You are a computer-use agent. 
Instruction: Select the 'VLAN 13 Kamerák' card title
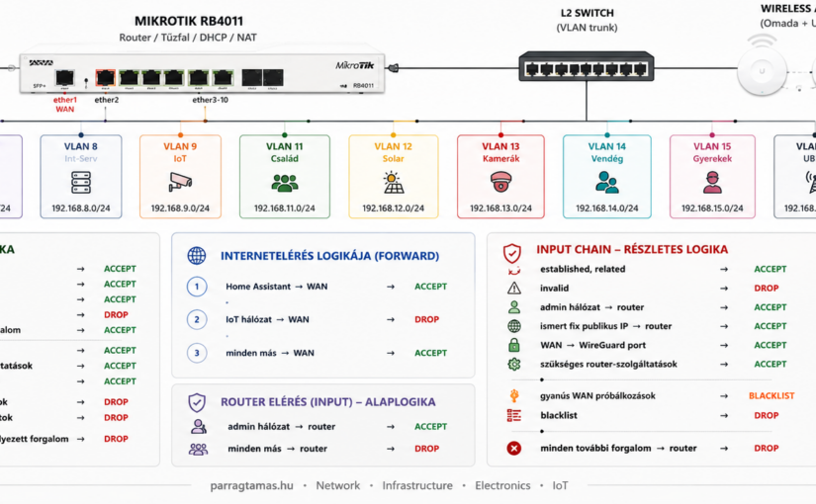(x=500, y=152)
